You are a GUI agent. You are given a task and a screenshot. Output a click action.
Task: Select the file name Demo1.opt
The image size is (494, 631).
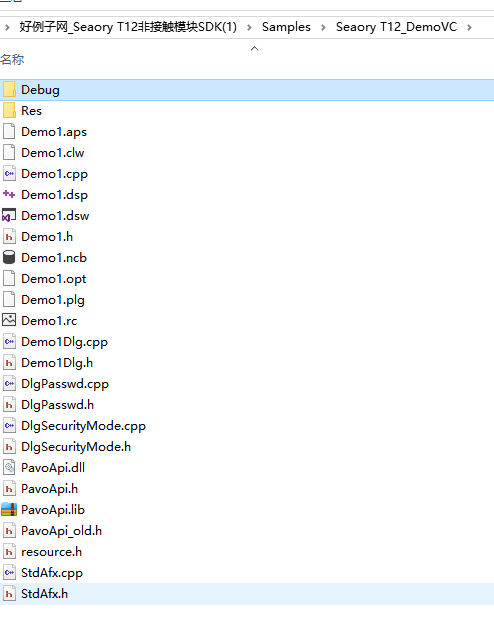pyautogui.click(x=54, y=279)
